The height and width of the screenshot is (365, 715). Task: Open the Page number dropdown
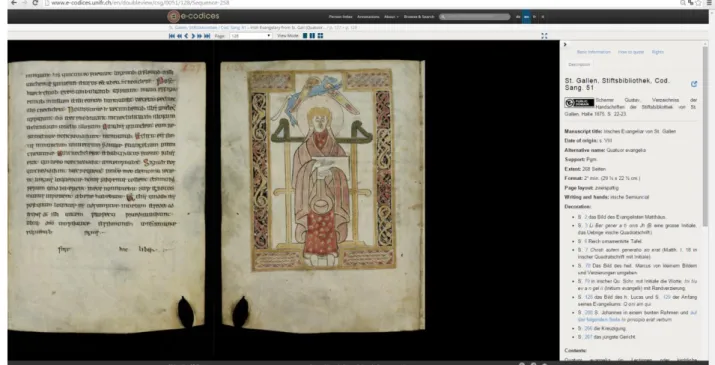tap(251, 36)
